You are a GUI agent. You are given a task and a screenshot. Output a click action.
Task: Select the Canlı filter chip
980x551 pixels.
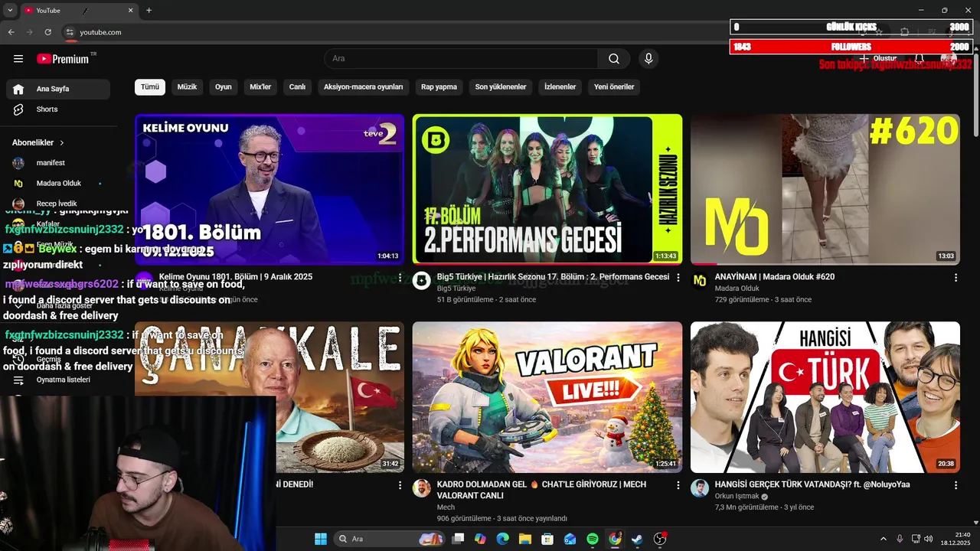point(297,87)
